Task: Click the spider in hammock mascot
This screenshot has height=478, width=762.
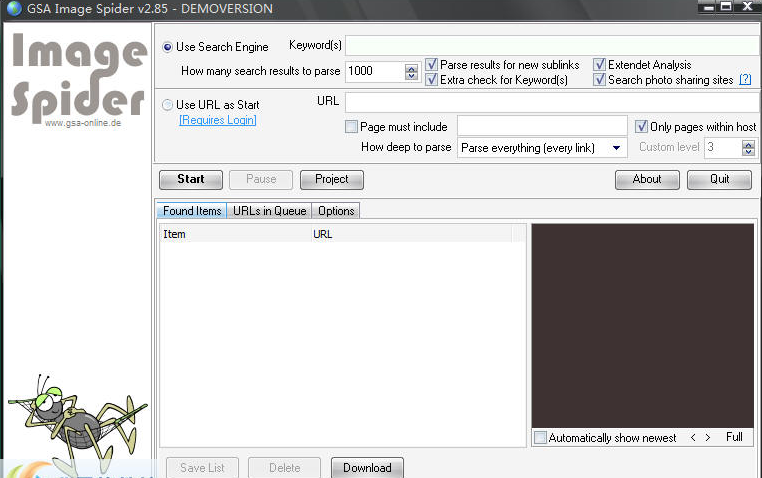Action: click(76, 424)
